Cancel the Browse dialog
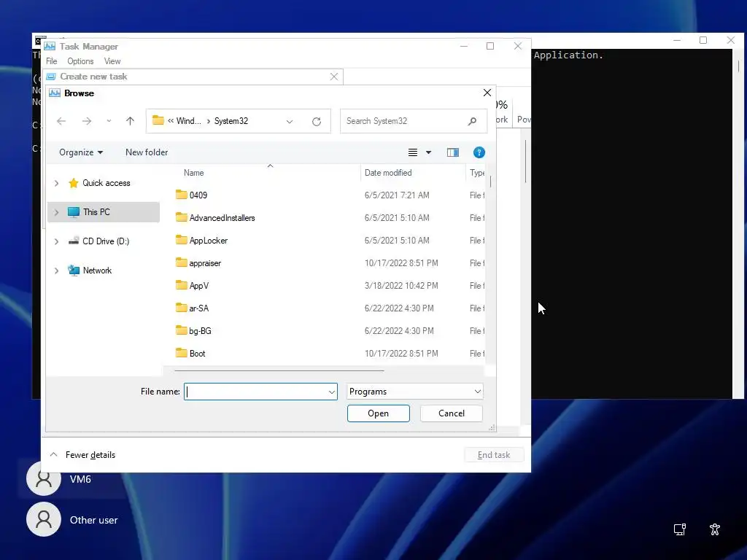 pos(451,413)
